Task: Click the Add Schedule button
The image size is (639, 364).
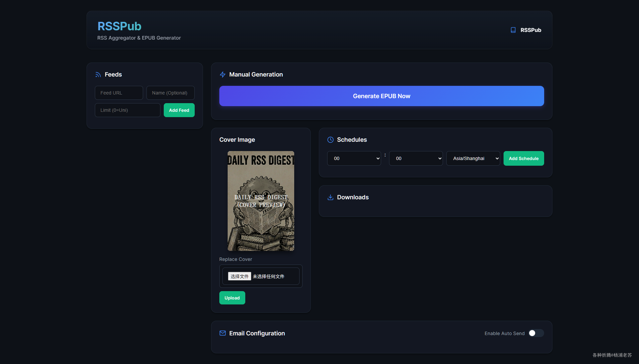Action: pyautogui.click(x=524, y=158)
